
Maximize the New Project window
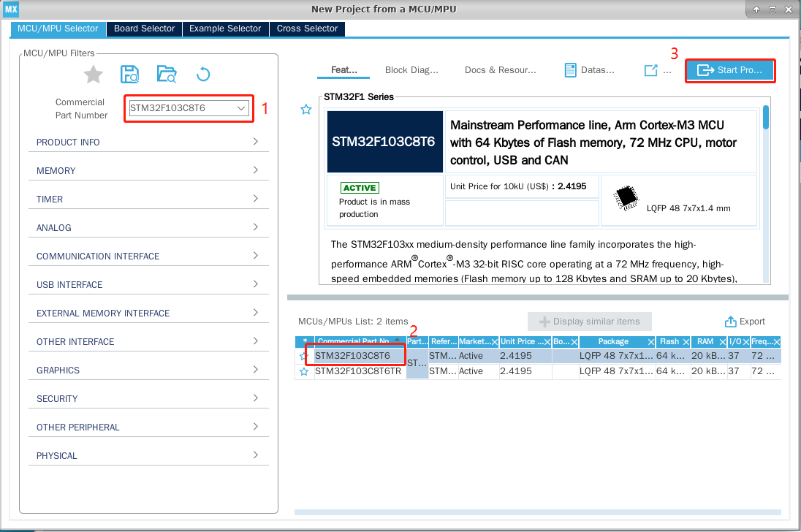click(x=772, y=9)
